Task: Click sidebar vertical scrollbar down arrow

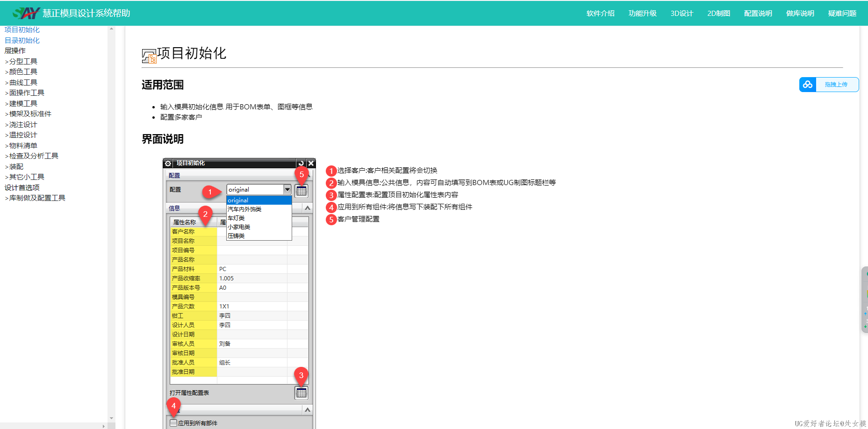Action: (111, 418)
